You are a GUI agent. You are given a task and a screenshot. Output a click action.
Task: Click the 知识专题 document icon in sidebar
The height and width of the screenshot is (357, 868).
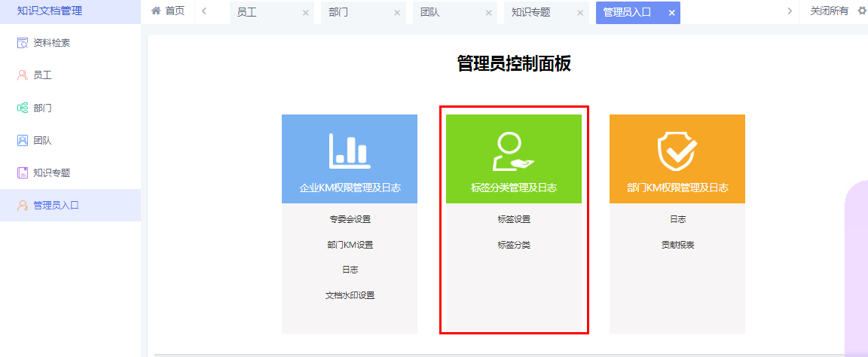(23, 172)
